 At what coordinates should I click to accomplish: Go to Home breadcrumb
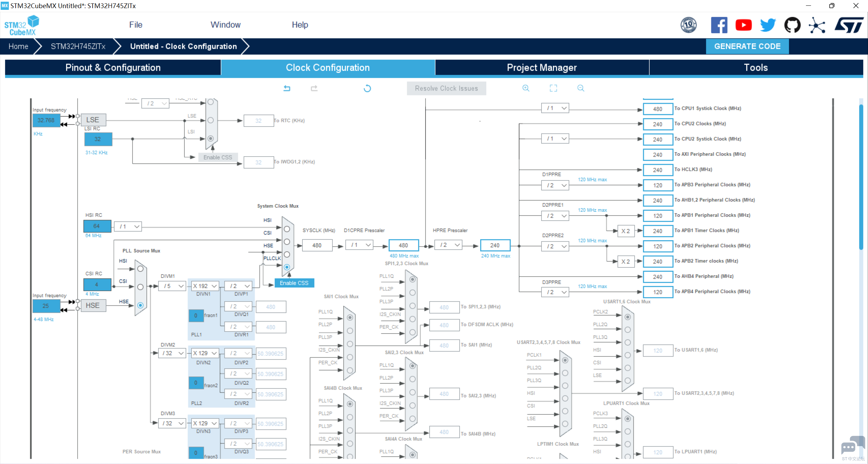click(x=18, y=46)
